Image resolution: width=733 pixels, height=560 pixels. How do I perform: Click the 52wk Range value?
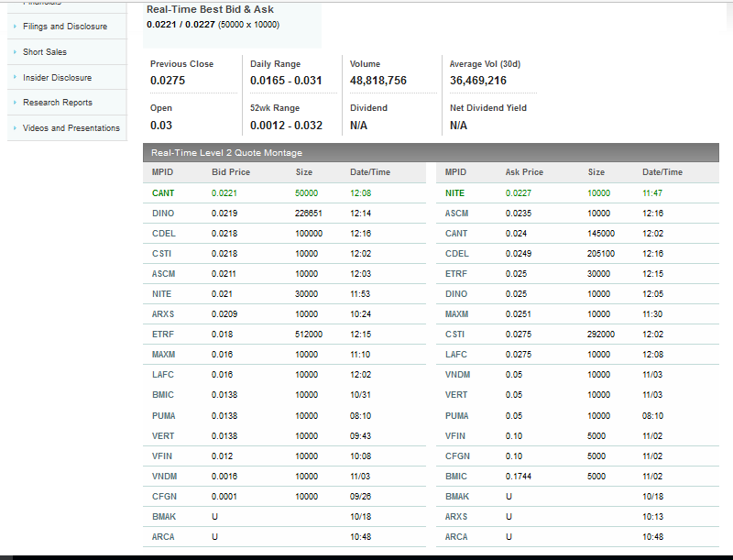point(286,126)
